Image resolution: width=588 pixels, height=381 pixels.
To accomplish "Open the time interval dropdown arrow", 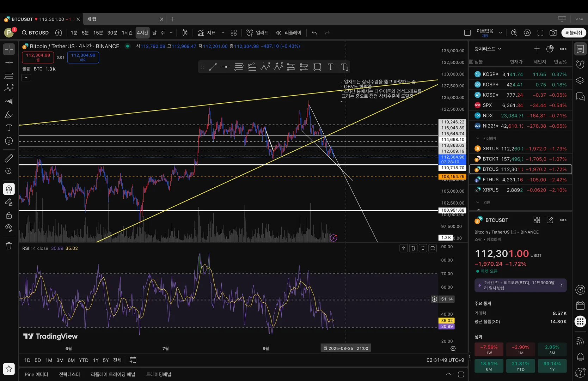I will [x=171, y=33].
